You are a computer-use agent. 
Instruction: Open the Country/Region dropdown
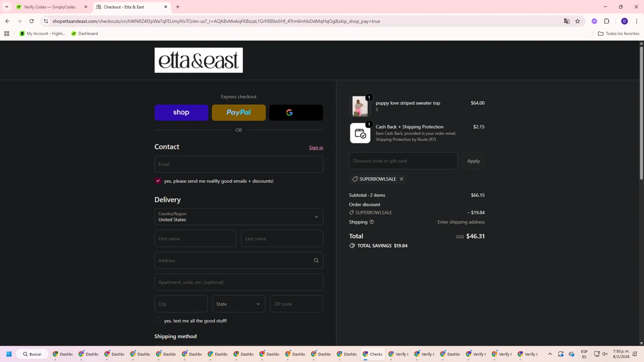point(239,217)
